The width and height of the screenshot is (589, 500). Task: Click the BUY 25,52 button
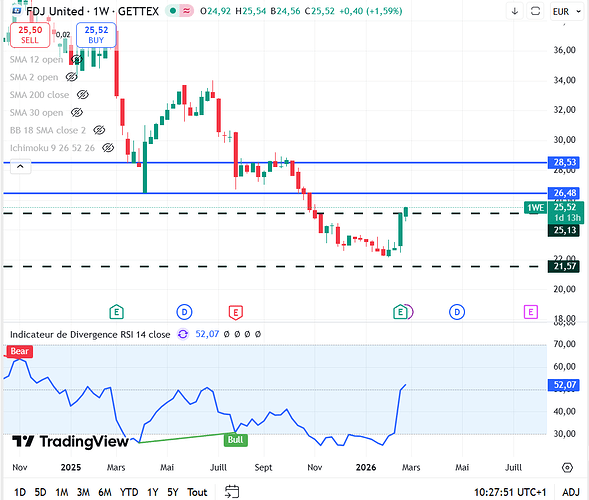96,35
